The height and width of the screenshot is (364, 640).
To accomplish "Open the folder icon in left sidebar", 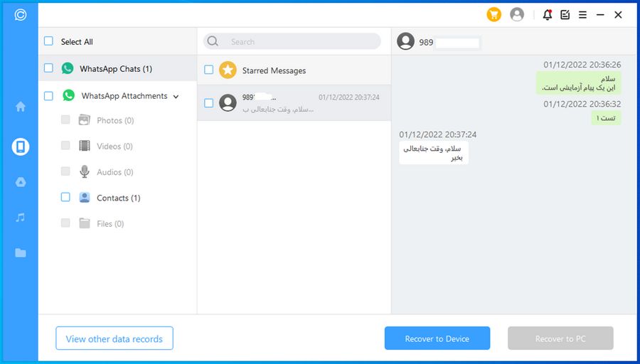I will tap(21, 252).
